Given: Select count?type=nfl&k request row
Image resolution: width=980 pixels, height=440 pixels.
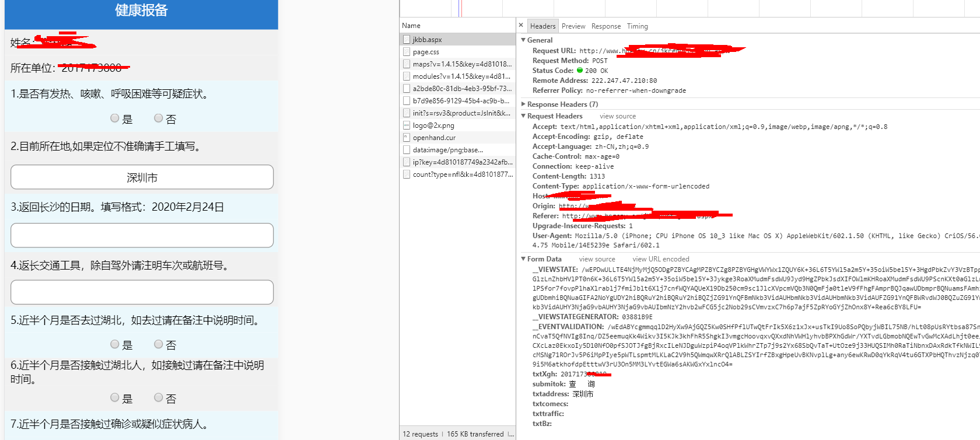Looking at the screenshot, I should pos(457,174).
